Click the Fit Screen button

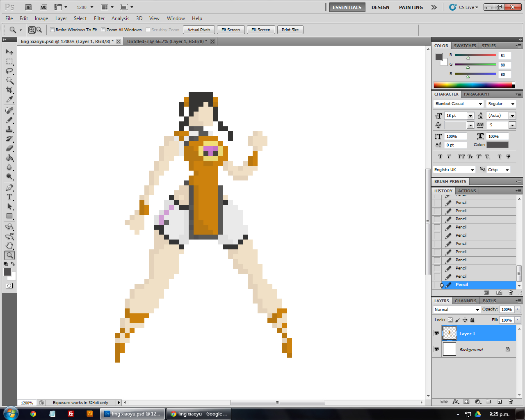[231, 30]
